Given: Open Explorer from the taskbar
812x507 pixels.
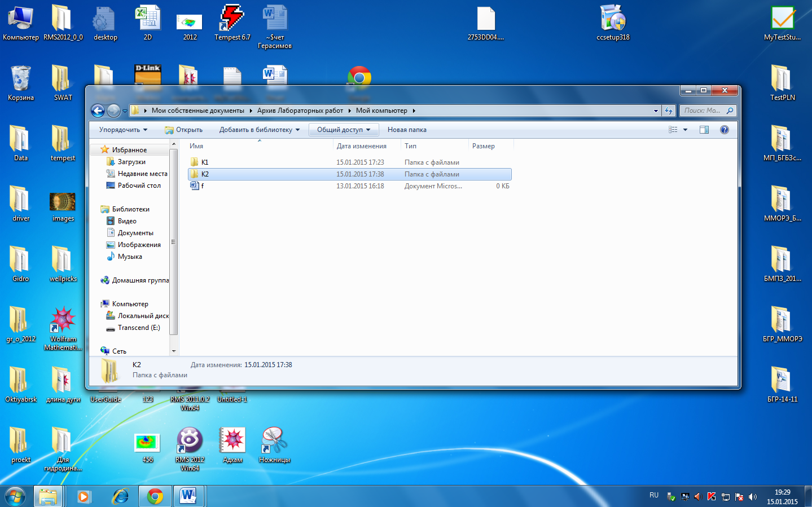Looking at the screenshot, I should 49,496.
